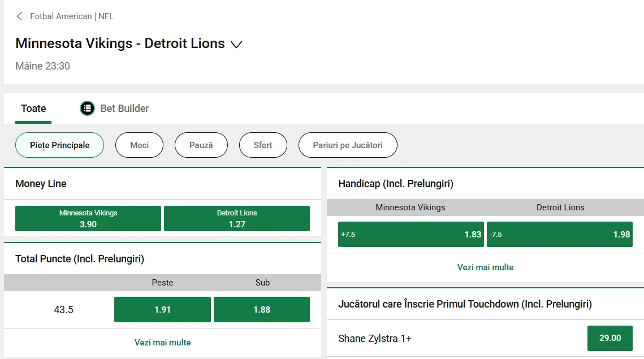The height and width of the screenshot is (359, 644).
Task: Bet on Minnesota Vikings at 3.90 odds
Action: click(x=88, y=218)
